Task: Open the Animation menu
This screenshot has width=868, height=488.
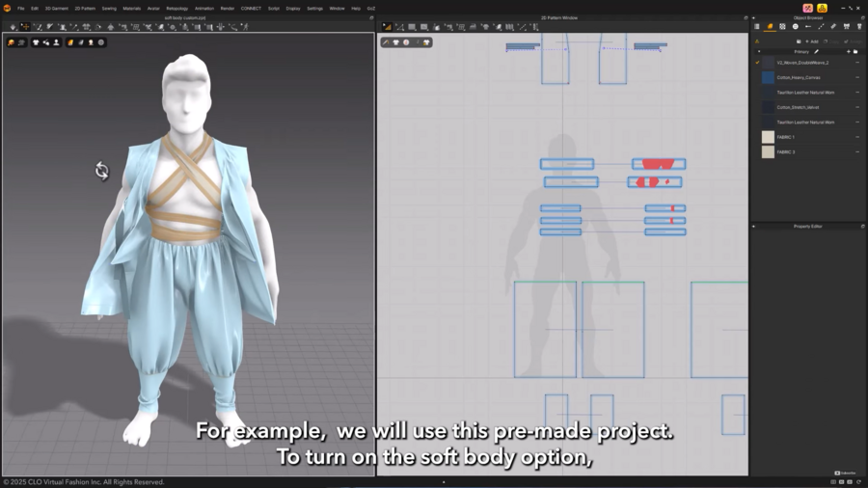Action: tap(204, 9)
